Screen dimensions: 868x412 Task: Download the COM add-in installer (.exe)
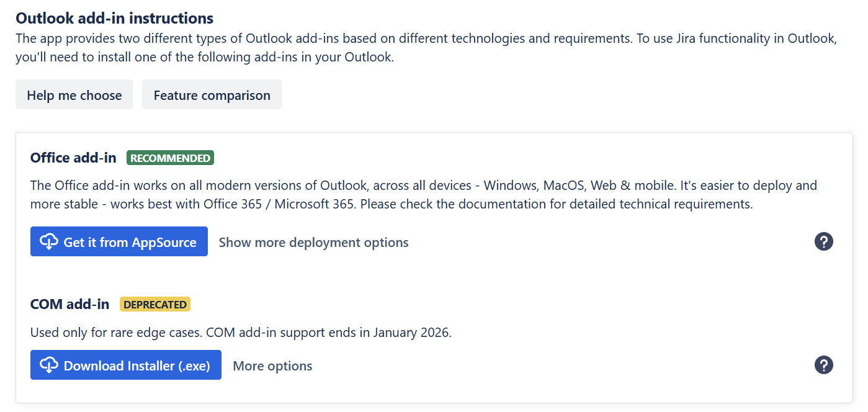click(x=136, y=365)
